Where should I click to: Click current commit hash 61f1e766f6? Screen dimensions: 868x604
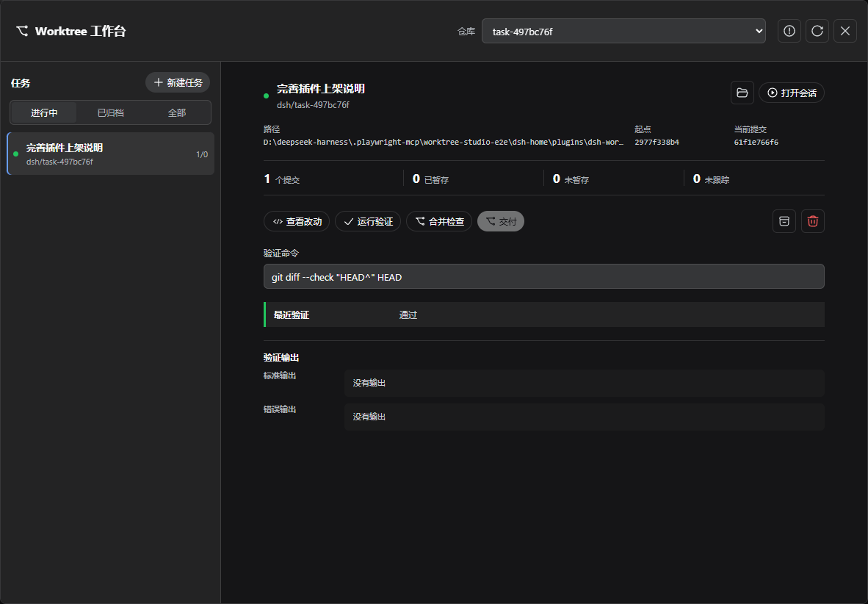pos(756,142)
